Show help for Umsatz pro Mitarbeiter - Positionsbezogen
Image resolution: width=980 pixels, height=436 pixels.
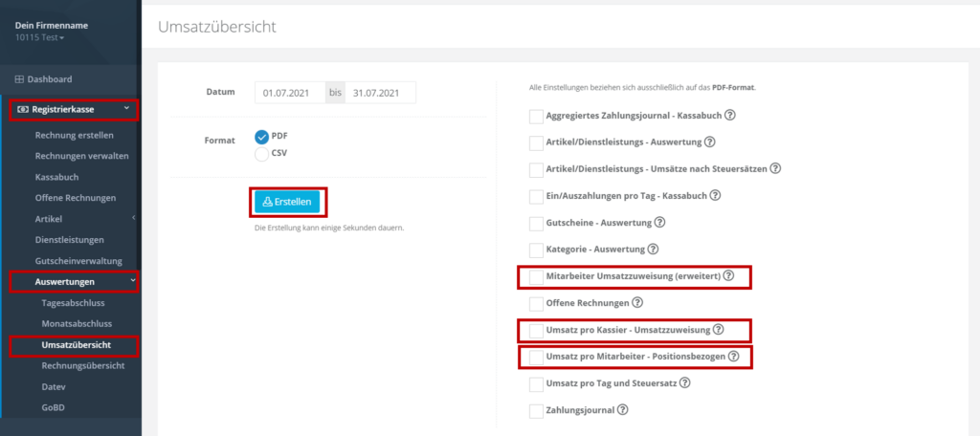pos(733,357)
